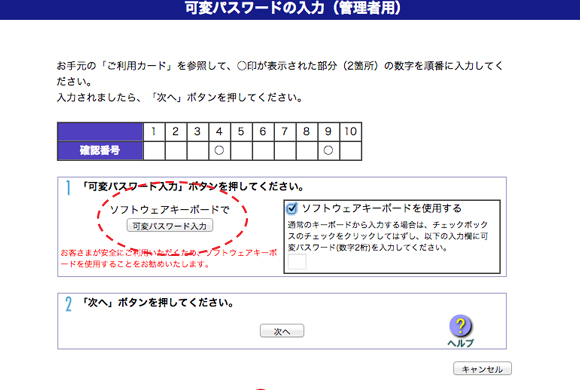
Task: Click the 確認番号 row header cell
Action: coord(100,151)
